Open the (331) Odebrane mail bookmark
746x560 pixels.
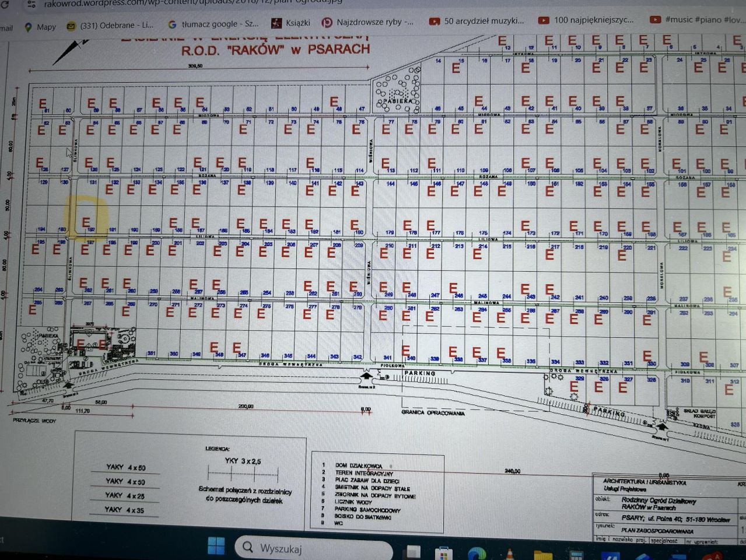110,26
